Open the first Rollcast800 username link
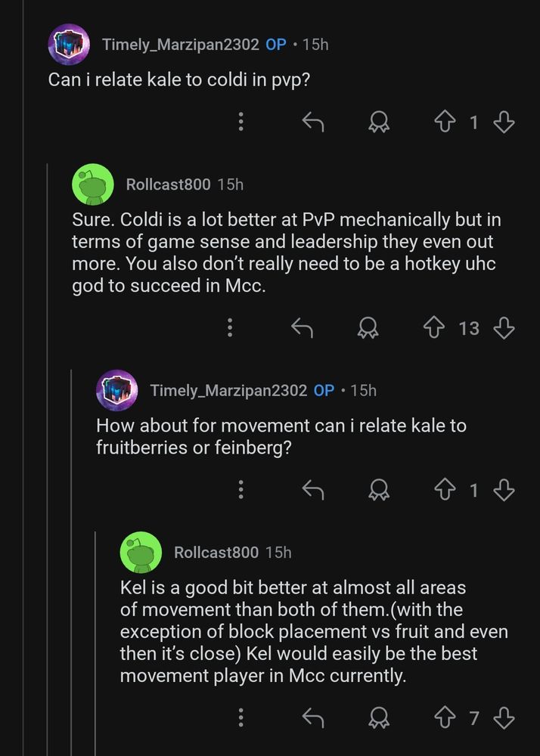Viewport: 540px width, 756px height. click(167, 184)
